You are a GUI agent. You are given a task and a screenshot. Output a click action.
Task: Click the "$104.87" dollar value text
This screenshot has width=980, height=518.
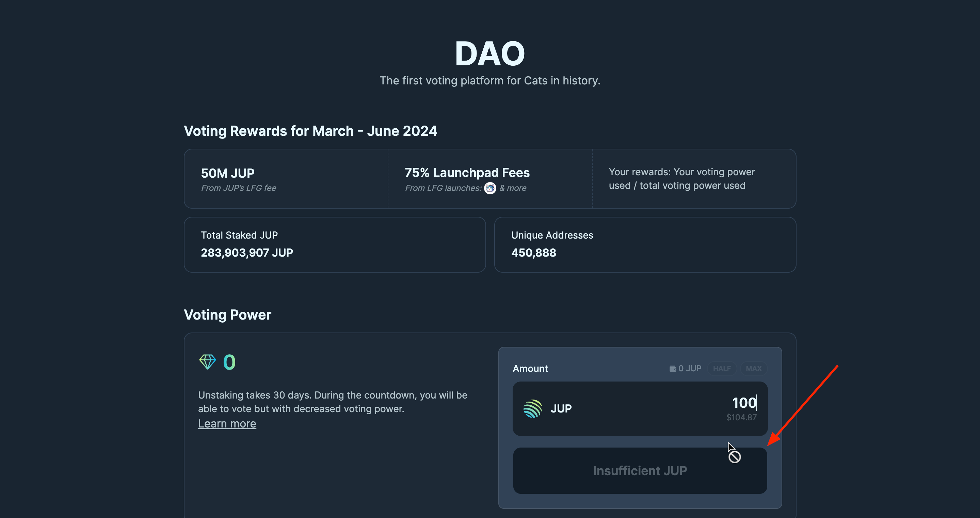tap(741, 417)
